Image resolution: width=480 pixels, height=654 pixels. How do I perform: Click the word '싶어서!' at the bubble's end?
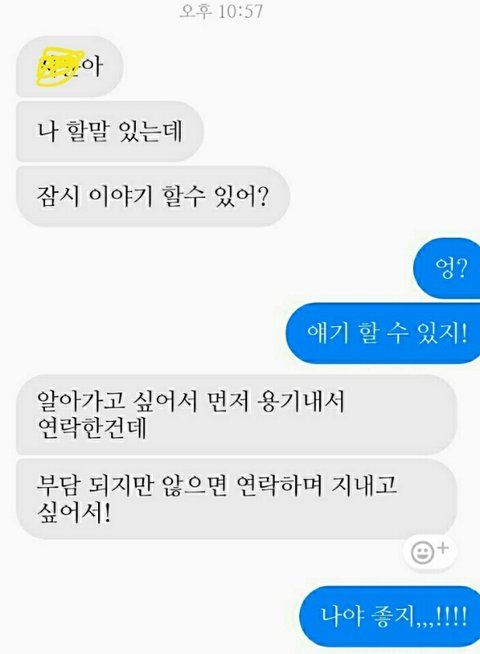click(x=74, y=513)
